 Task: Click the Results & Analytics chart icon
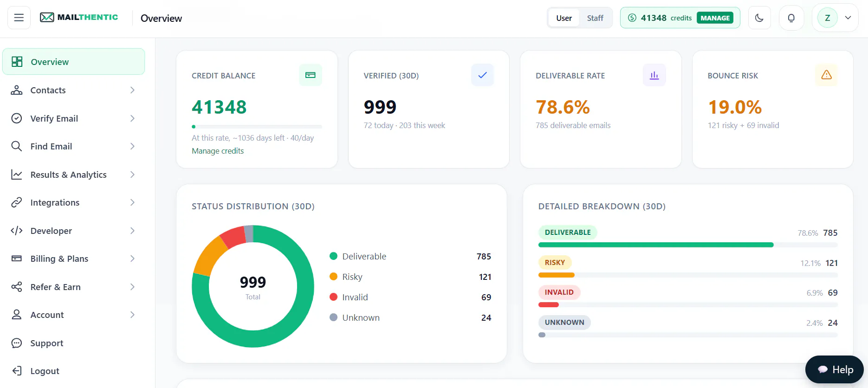(17, 175)
